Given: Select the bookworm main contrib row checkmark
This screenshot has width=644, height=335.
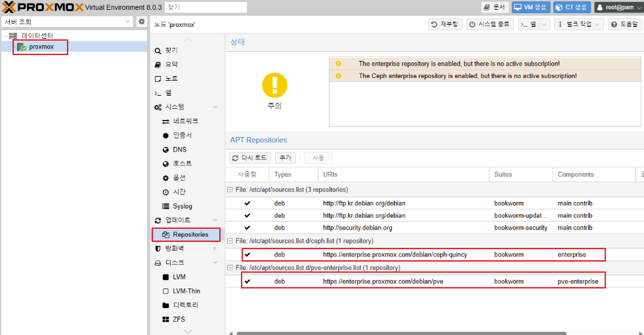Looking at the screenshot, I should click(247, 203).
